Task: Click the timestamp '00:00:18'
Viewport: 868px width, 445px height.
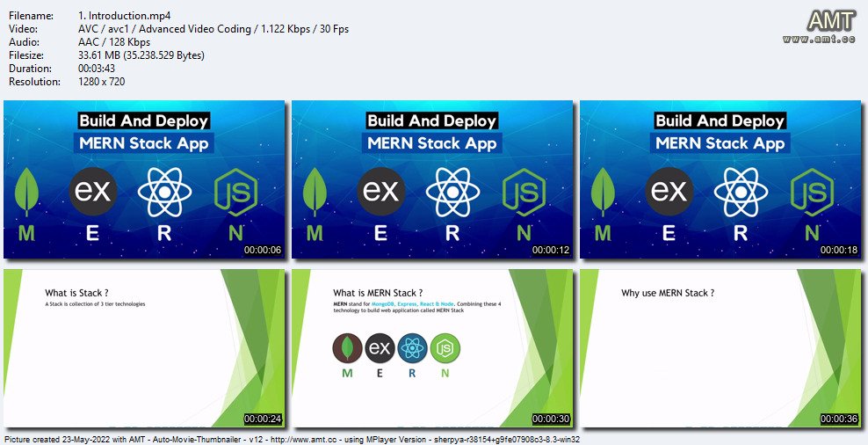Action: [x=839, y=250]
